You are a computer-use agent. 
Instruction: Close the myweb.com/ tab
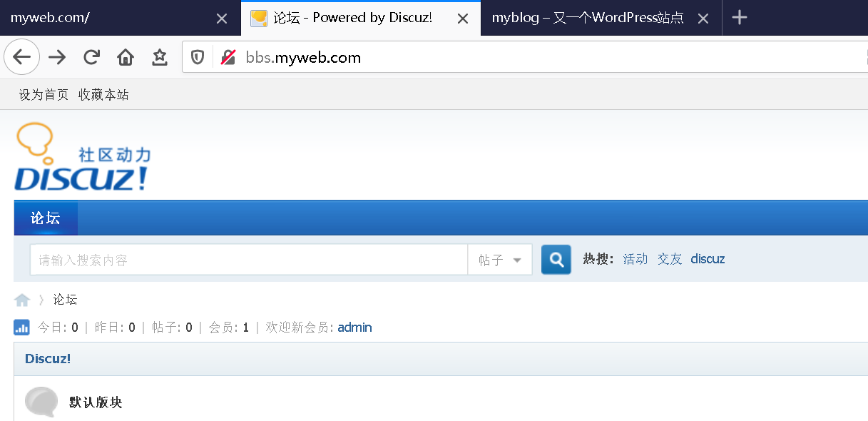pyautogui.click(x=222, y=19)
